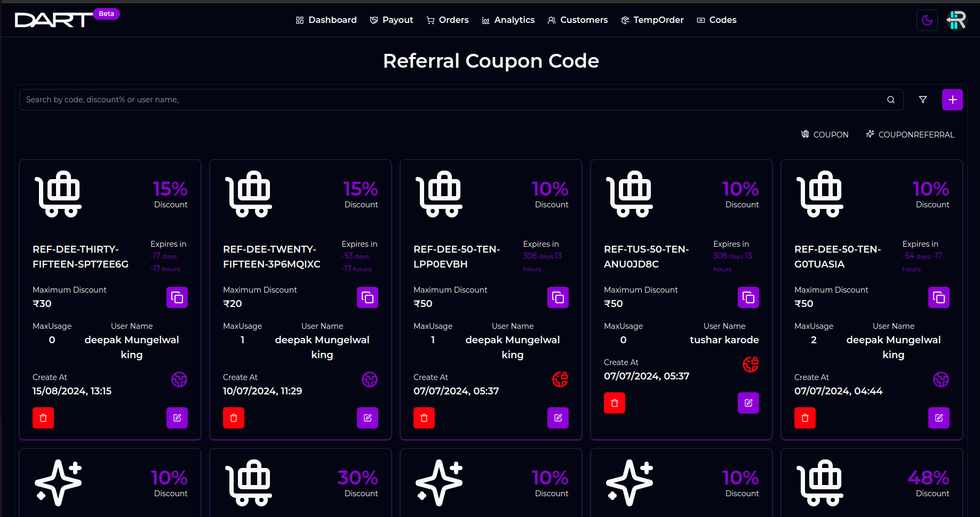Toggle dark mode moon icon
The height and width of the screenshot is (517, 980).
click(x=927, y=20)
